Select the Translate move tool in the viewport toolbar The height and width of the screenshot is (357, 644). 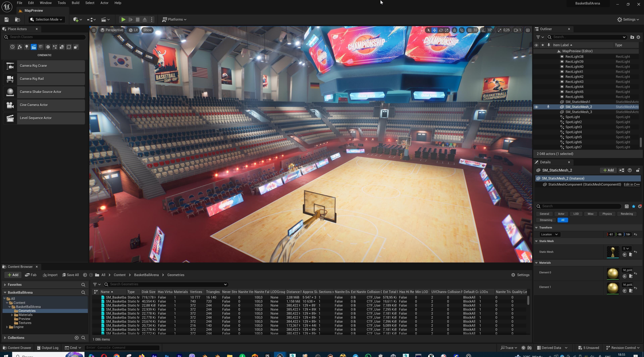pos(435,30)
